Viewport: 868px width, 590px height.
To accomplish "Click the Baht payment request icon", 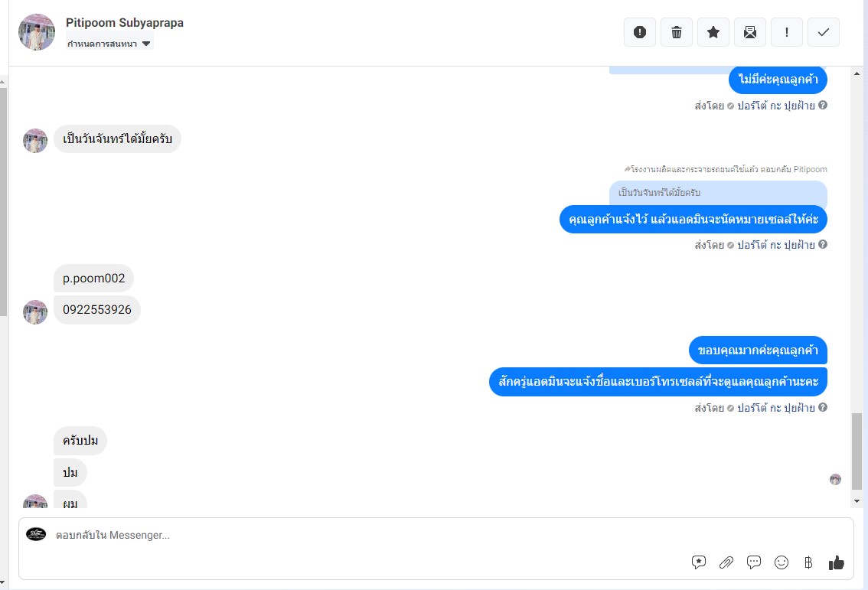I will pyautogui.click(x=808, y=563).
